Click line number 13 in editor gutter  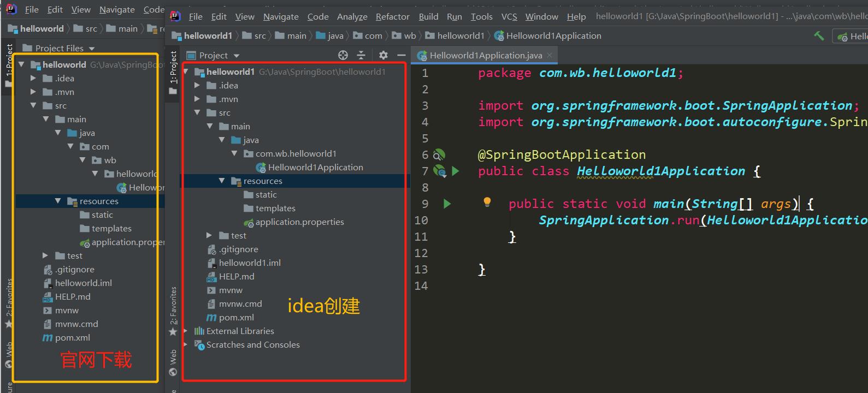click(421, 270)
